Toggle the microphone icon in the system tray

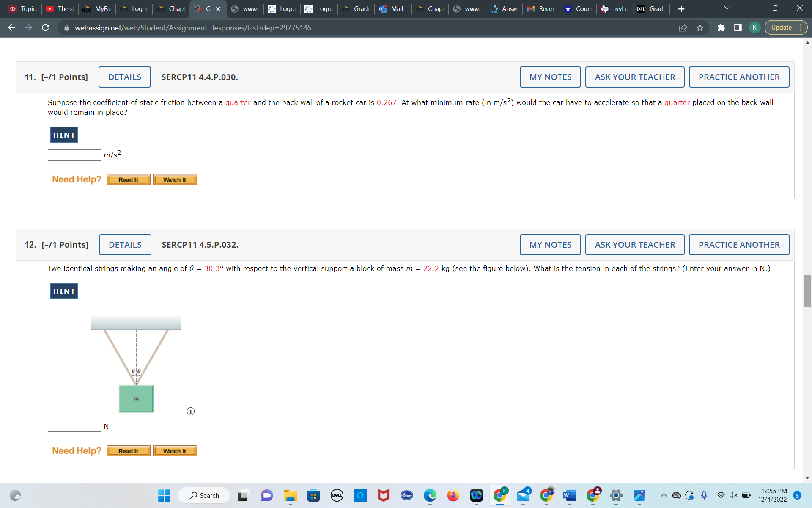coord(704,494)
